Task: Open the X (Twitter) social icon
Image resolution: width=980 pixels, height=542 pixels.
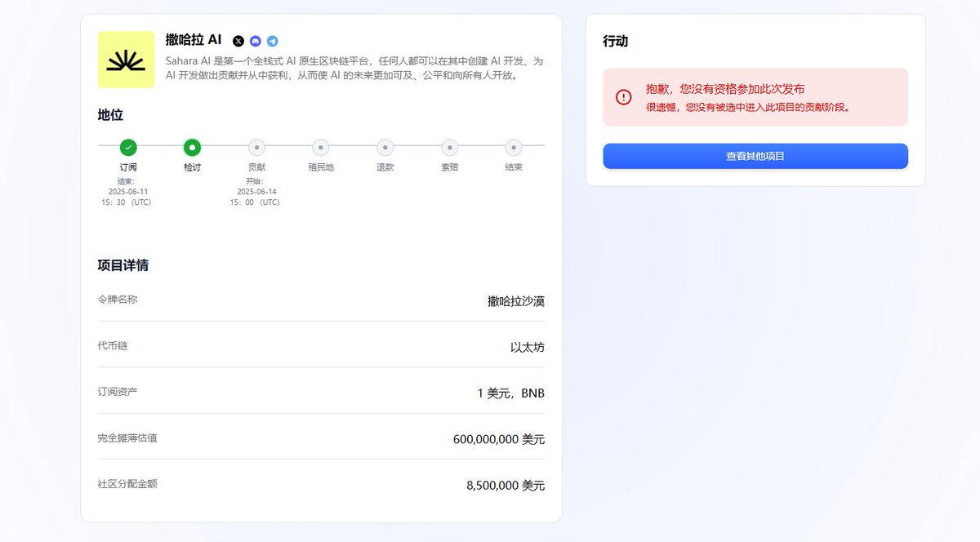Action: pyautogui.click(x=238, y=41)
